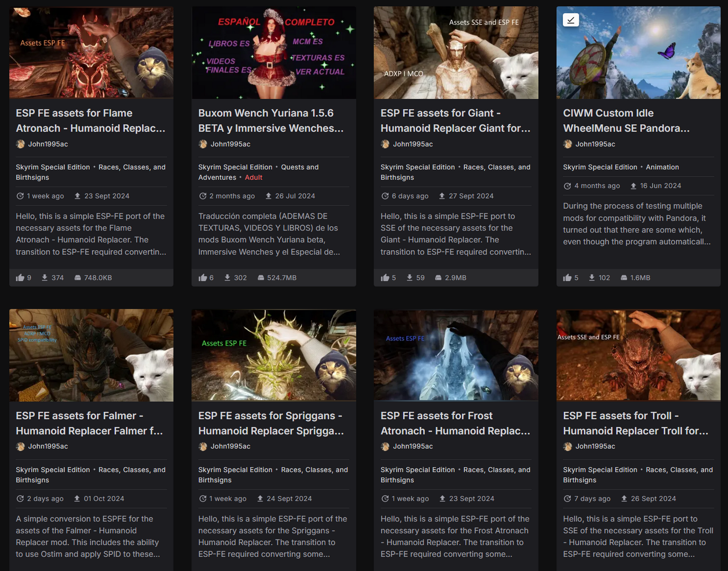Tick the checkbox on the CIWM Custom Idle thumbnail
Screen dimensions: 728x571
coord(571,20)
